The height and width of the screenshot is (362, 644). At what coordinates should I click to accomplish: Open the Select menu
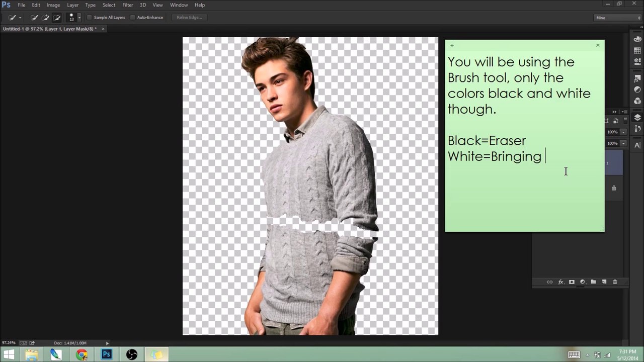pyautogui.click(x=109, y=5)
